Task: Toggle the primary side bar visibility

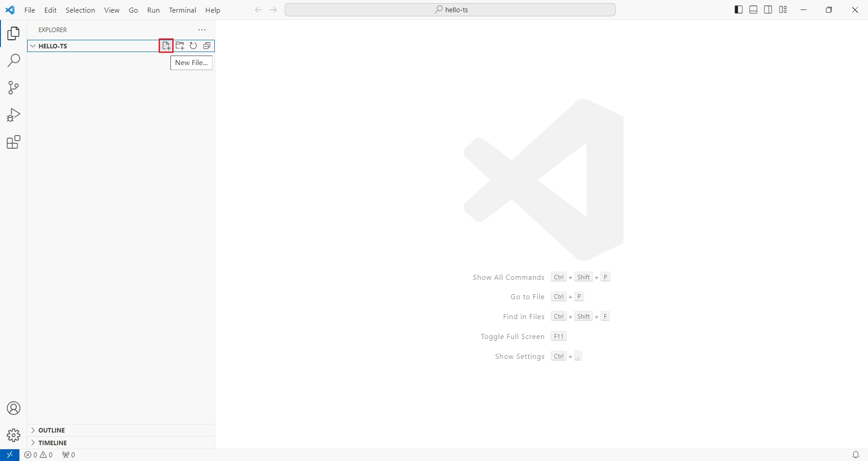Action: (739, 10)
